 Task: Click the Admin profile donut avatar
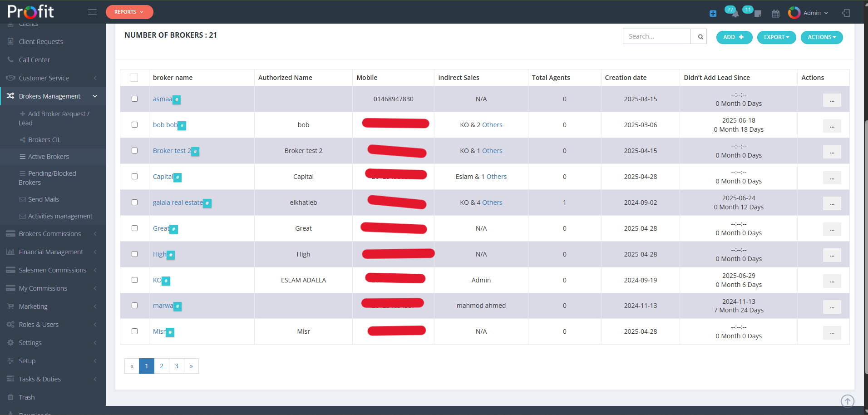794,13
